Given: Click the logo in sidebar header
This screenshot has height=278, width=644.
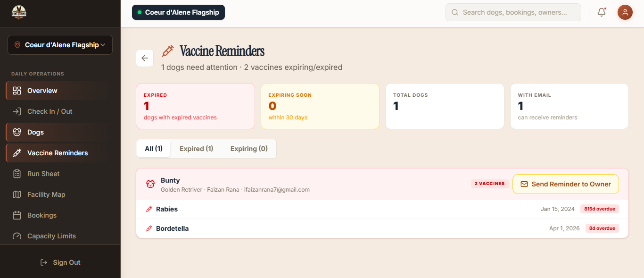Looking at the screenshot, I should [x=19, y=13].
